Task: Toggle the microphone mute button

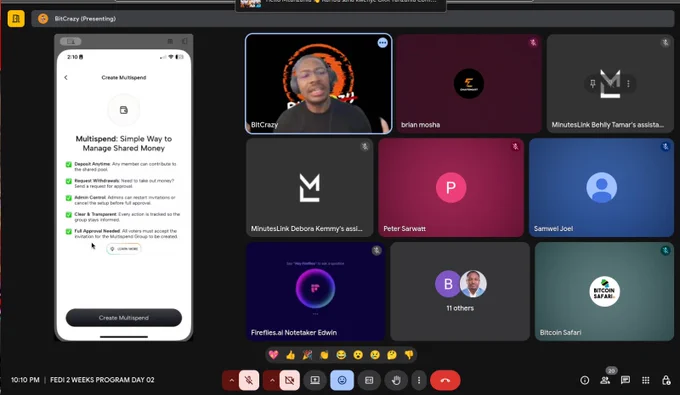Action: 249,380
